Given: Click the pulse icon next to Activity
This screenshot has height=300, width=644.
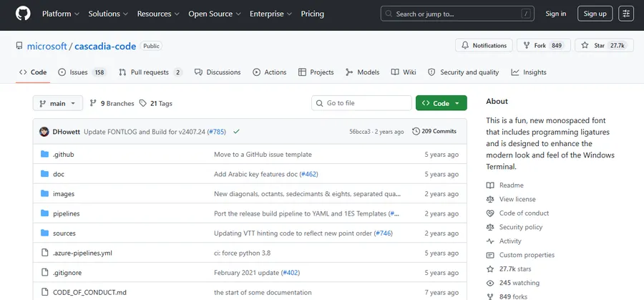Looking at the screenshot, I should pos(490,241).
